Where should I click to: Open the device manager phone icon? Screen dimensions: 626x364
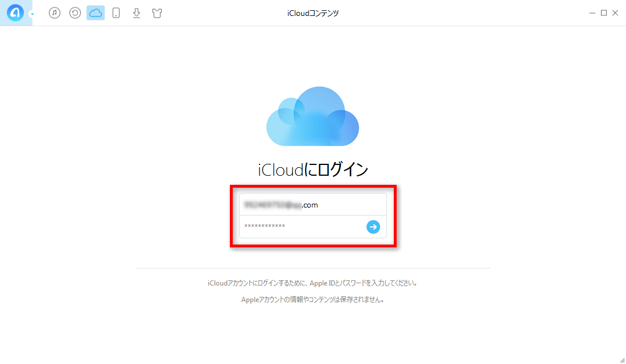[x=116, y=13]
